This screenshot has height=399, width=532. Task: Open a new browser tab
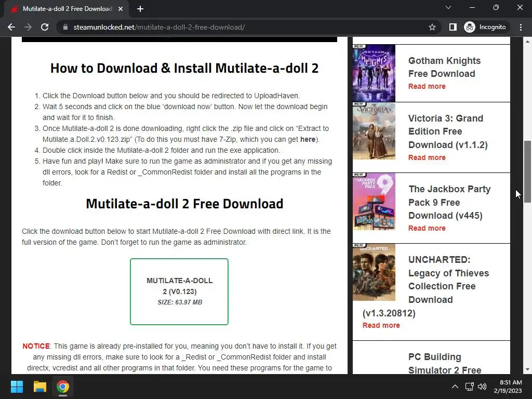(x=140, y=9)
